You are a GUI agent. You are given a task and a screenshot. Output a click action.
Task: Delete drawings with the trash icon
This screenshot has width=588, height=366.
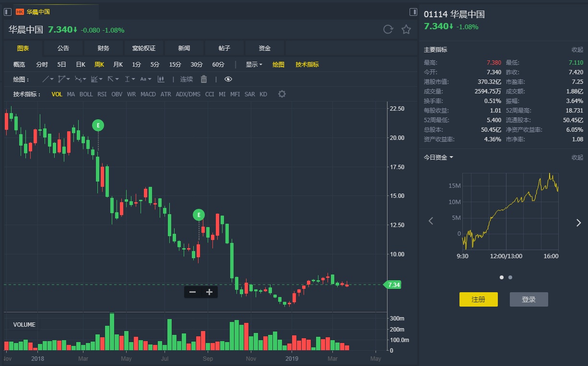pos(204,79)
